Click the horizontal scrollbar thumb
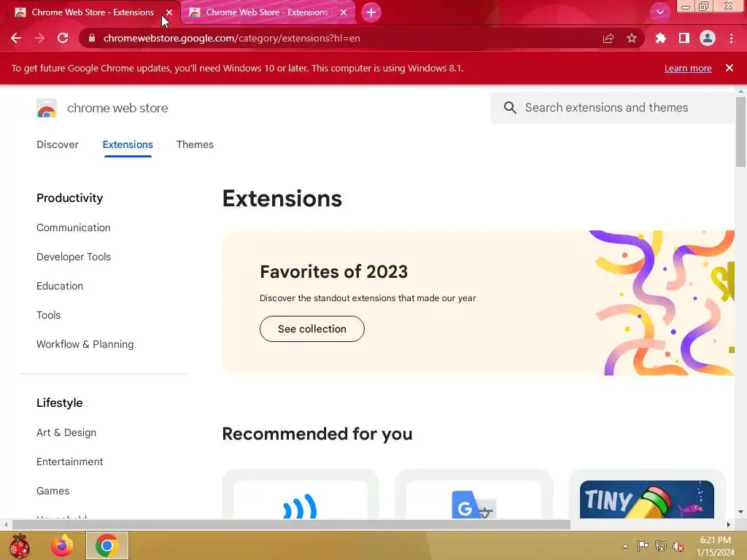This screenshot has width=747, height=560. pos(291,525)
